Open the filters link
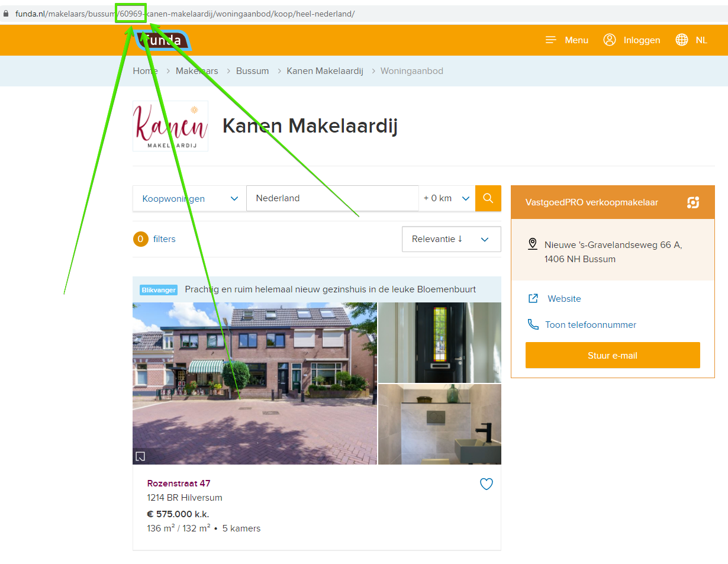Viewport: 728px width, 564px height. point(165,239)
